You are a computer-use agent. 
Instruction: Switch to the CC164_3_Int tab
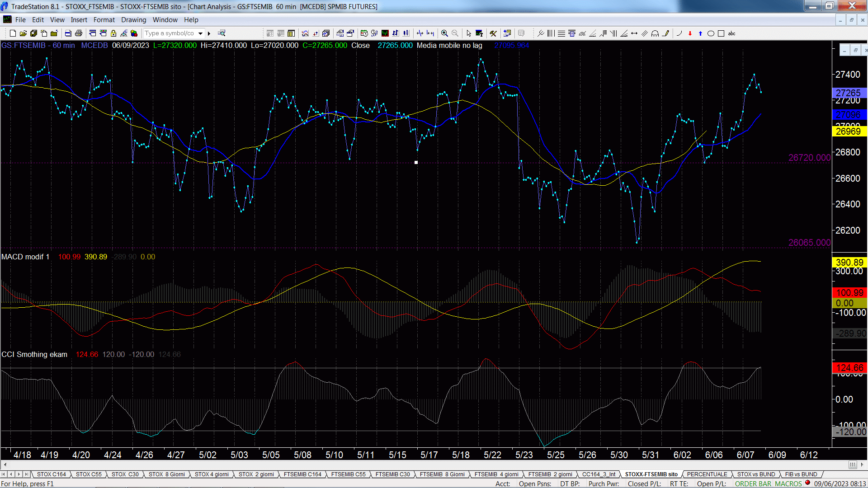coord(599,474)
